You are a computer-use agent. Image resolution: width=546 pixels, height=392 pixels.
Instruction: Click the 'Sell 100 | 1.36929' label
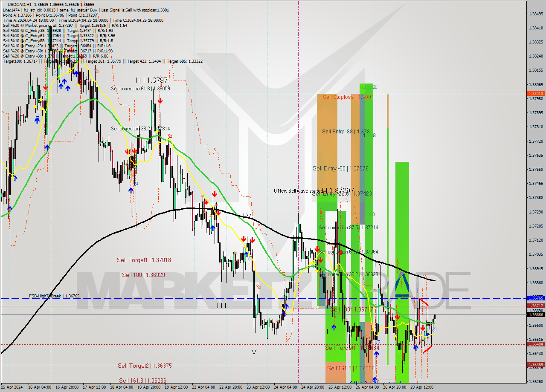click(x=143, y=275)
